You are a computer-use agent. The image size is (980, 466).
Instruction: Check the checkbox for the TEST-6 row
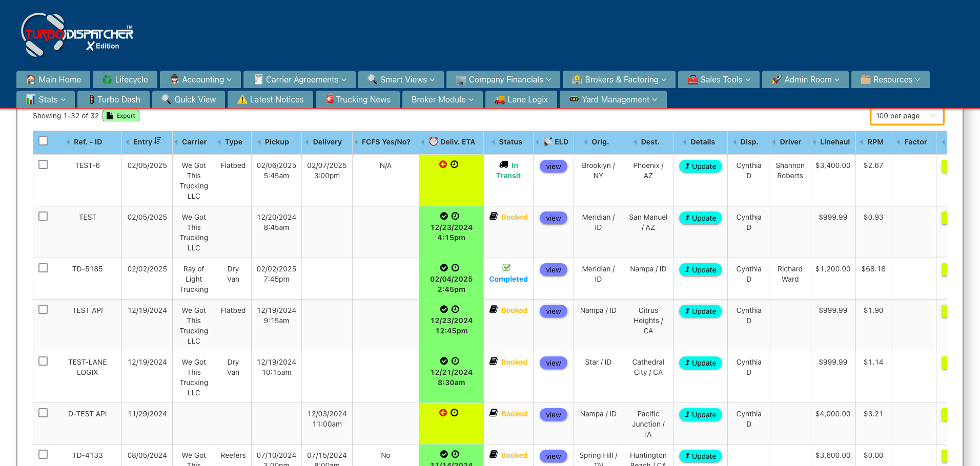click(43, 164)
